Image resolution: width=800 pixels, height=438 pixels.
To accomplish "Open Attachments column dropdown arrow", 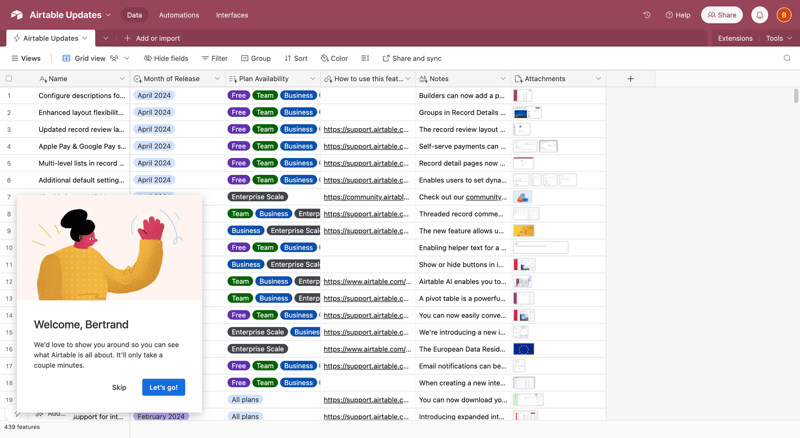I will click(x=598, y=79).
